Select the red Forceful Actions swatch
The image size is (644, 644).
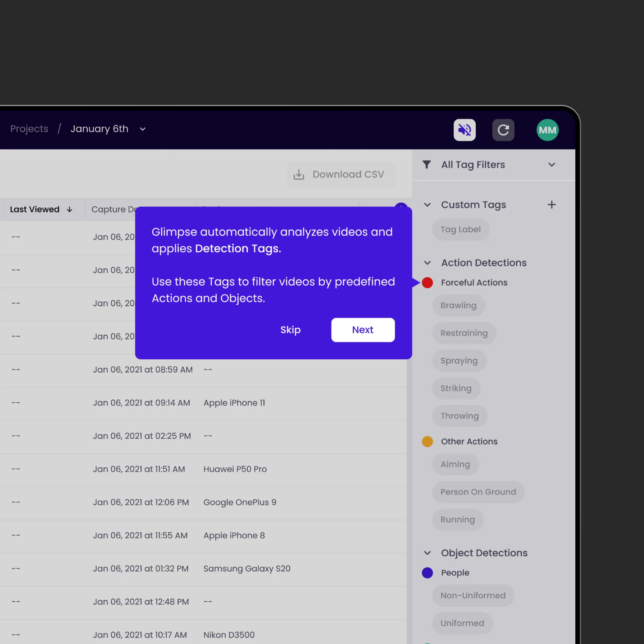(427, 283)
